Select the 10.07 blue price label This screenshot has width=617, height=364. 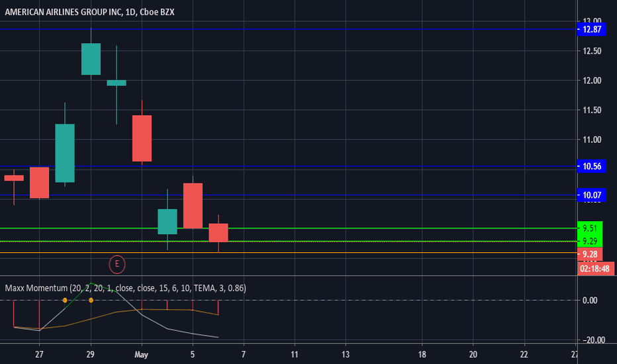point(591,195)
